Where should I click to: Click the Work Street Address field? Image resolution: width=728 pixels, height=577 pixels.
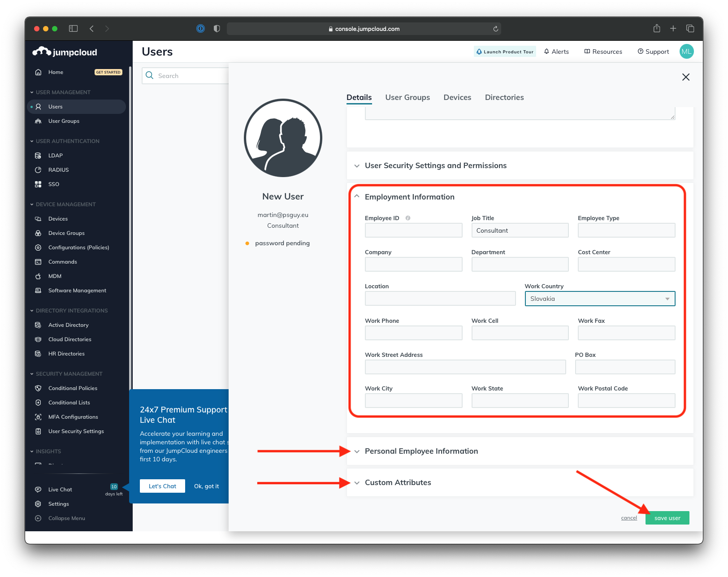tap(465, 367)
